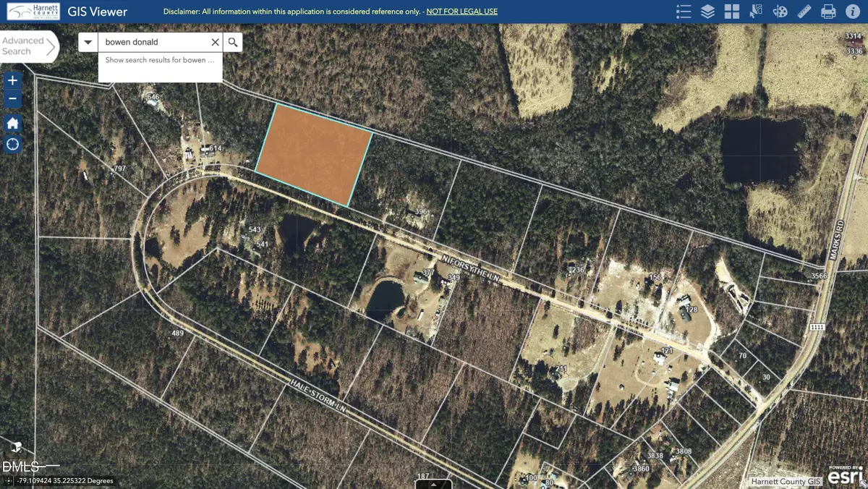Enable my location tracking
Viewport: 868px width, 489px height.
coord(12,145)
